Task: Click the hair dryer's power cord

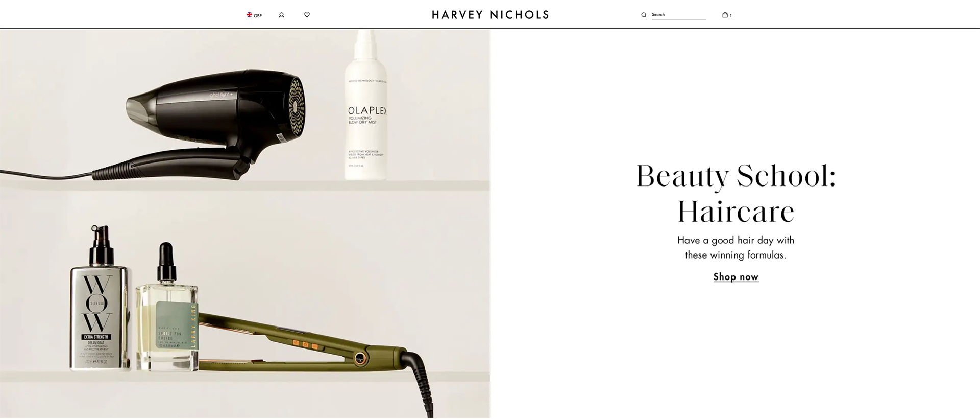Action: click(x=46, y=174)
